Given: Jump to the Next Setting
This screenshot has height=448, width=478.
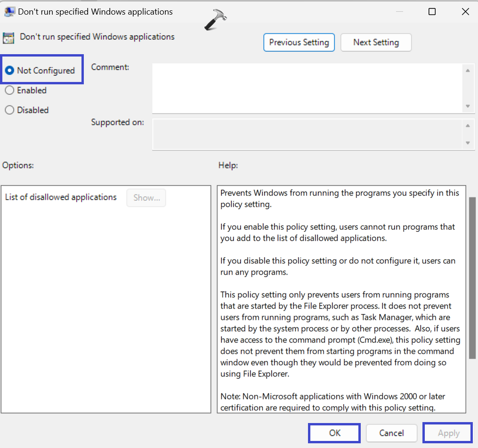Looking at the screenshot, I should coord(376,42).
